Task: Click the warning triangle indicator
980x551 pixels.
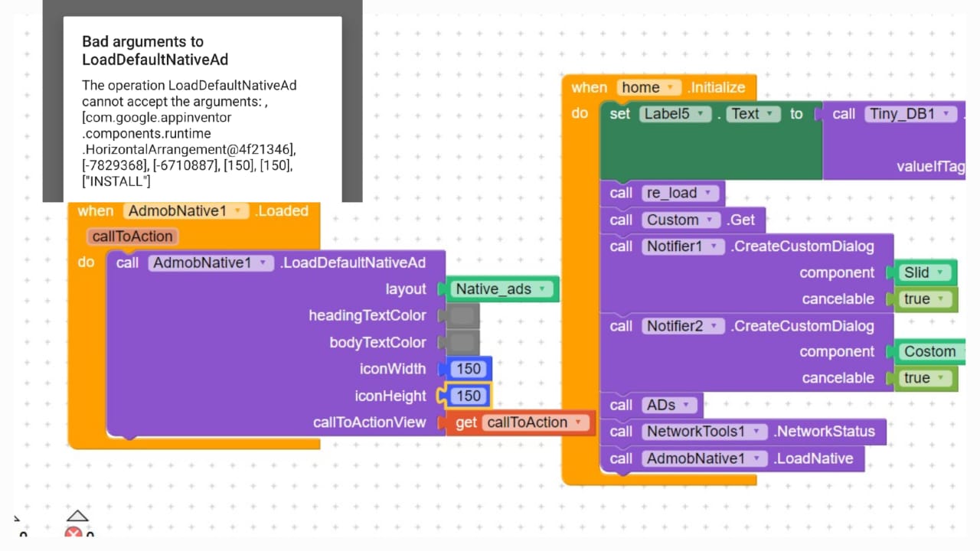Action: click(77, 516)
